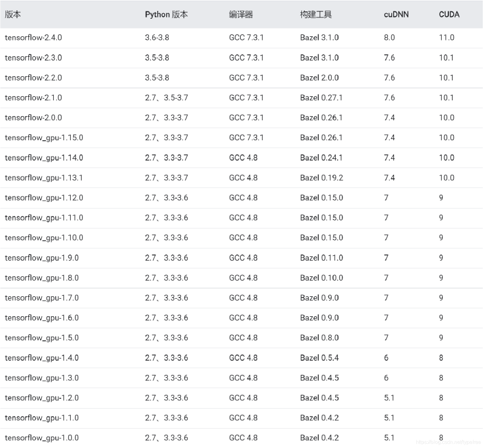Click the cuDNN 8.0 cell
The height and width of the screenshot is (448, 484).
click(x=389, y=37)
